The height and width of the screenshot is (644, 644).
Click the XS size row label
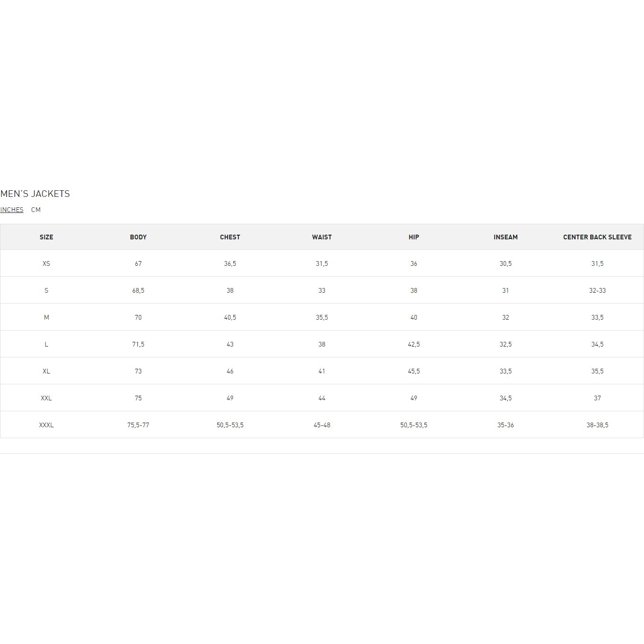pyautogui.click(x=46, y=263)
